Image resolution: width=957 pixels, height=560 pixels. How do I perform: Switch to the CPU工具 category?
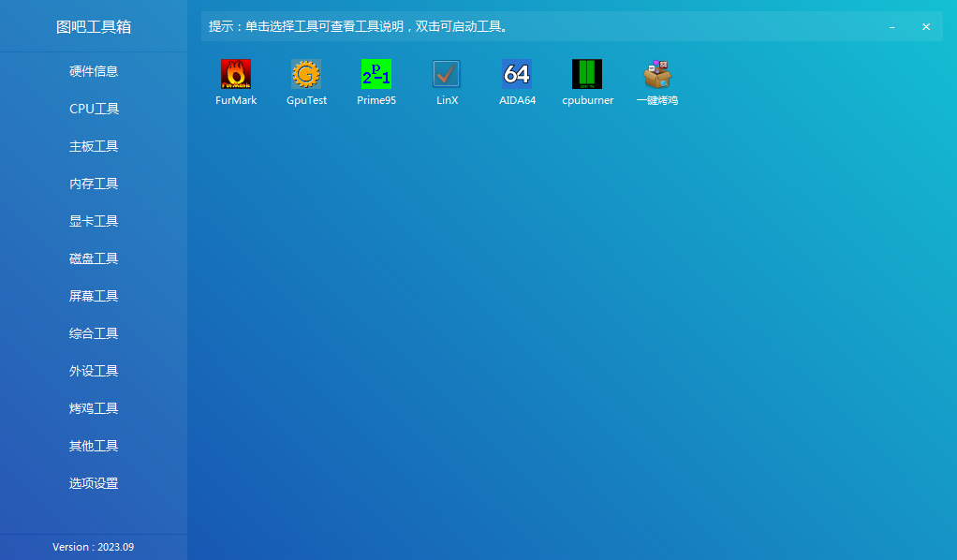point(94,109)
